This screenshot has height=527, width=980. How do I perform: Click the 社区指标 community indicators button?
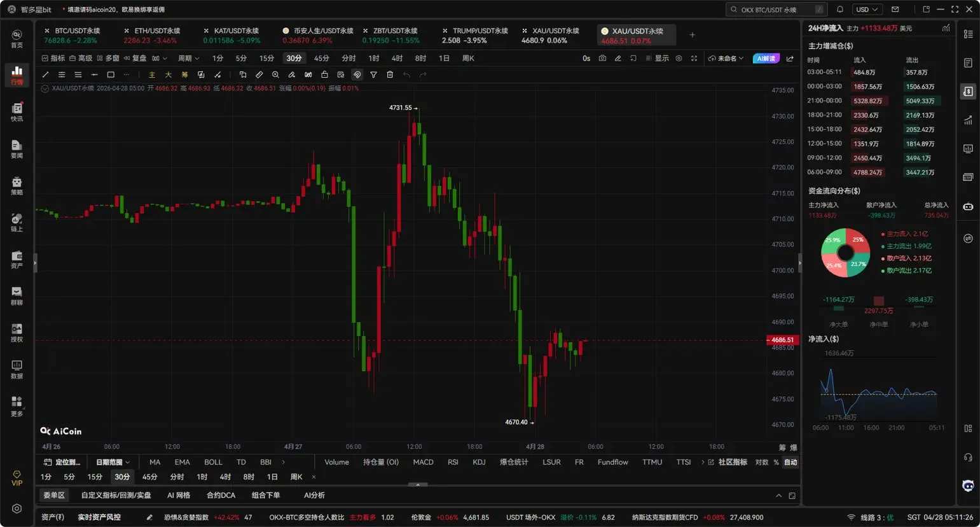728,462
